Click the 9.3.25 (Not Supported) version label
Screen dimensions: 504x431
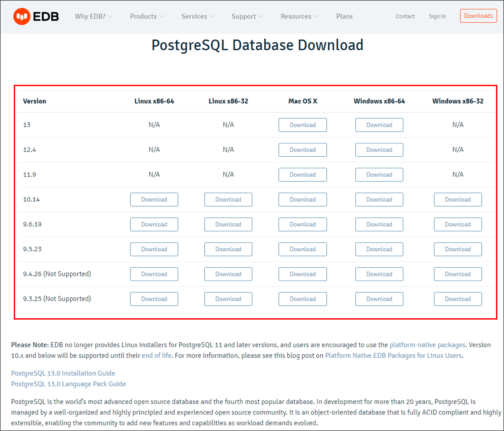click(x=57, y=299)
